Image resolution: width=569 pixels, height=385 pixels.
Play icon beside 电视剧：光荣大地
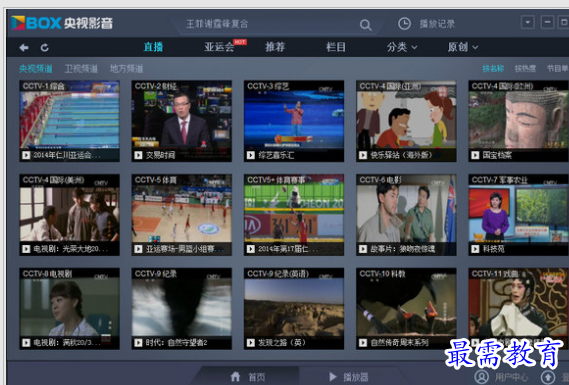[x=26, y=249]
